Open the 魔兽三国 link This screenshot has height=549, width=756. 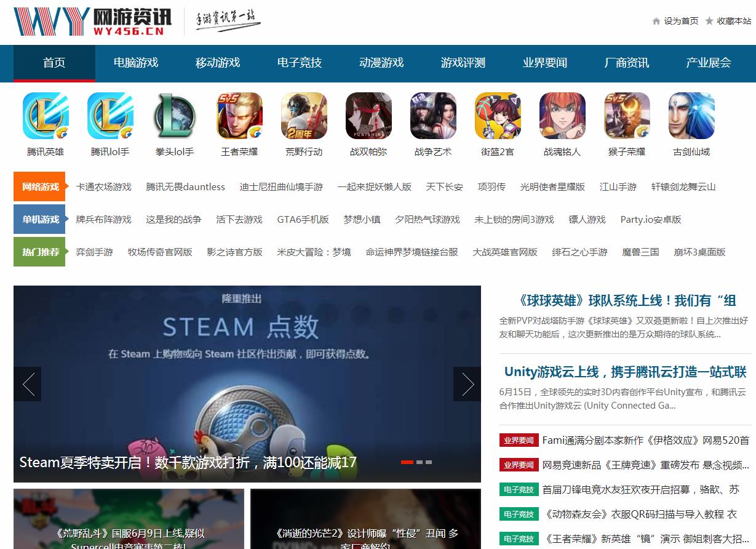(x=641, y=252)
